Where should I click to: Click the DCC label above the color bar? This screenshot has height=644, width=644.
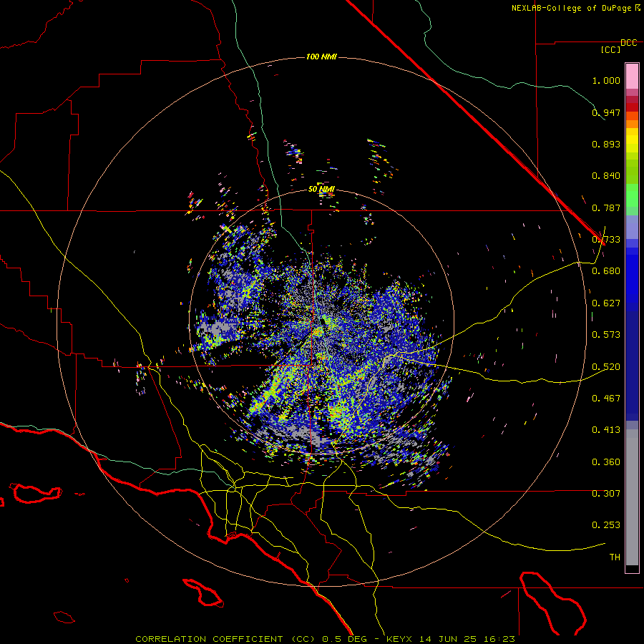click(x=629, y=43)
